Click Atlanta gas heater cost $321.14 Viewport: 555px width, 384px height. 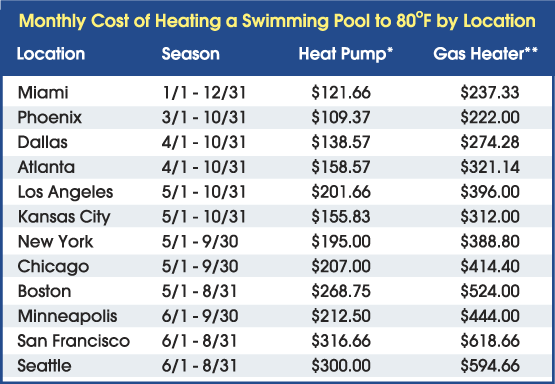point(490,167)
